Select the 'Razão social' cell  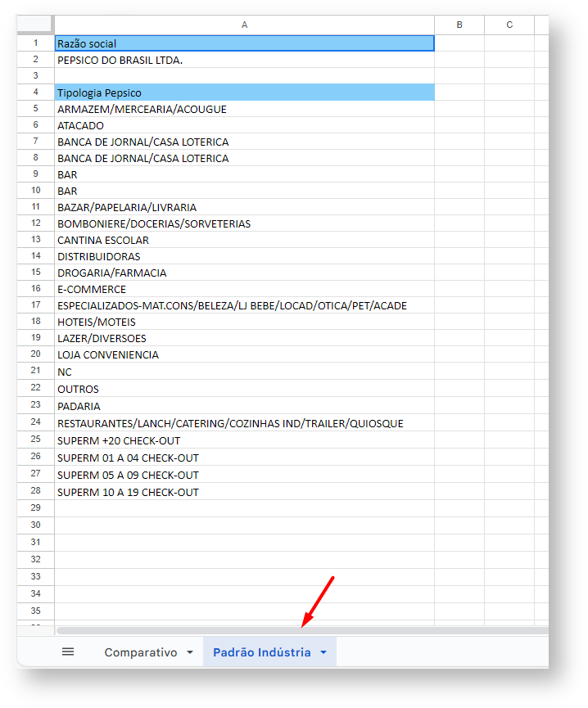(244, 43)
